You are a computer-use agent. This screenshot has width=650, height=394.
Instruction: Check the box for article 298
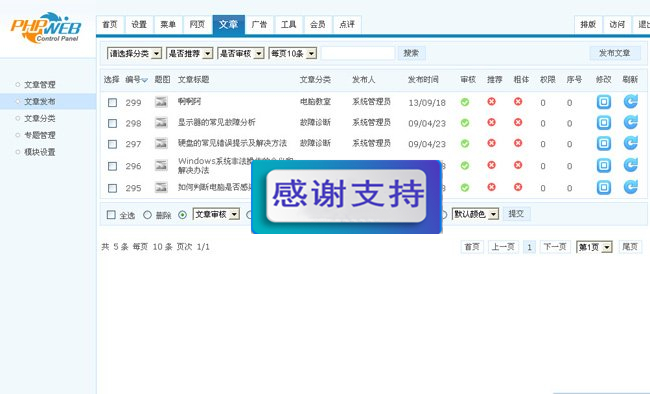112,123
